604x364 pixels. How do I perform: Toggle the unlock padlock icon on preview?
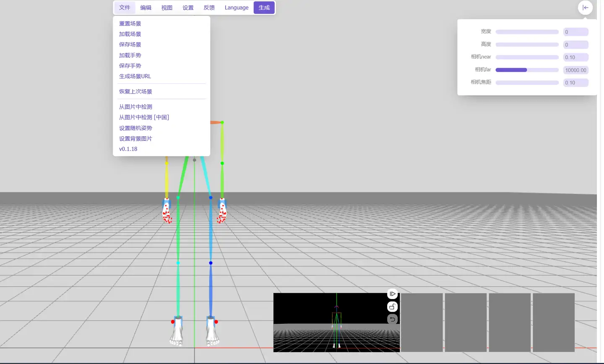click(392, 307)
